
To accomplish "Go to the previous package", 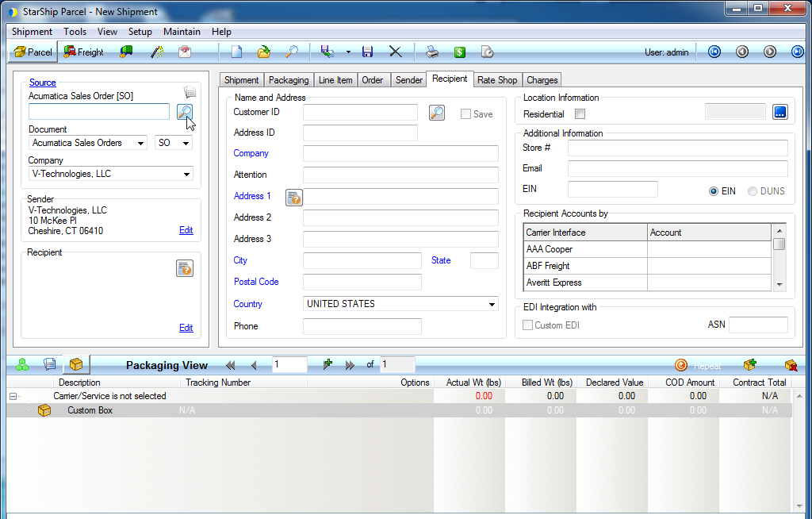I will 254,365.
